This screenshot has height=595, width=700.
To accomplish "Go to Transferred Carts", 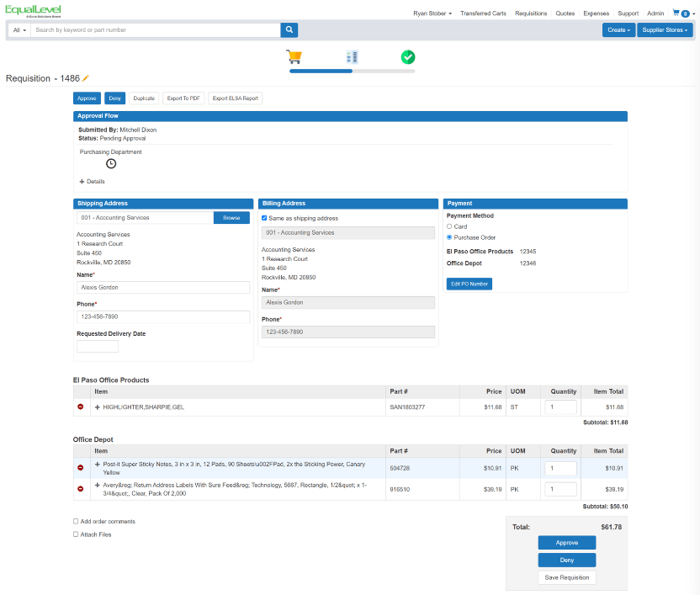I will coord(482,13).
